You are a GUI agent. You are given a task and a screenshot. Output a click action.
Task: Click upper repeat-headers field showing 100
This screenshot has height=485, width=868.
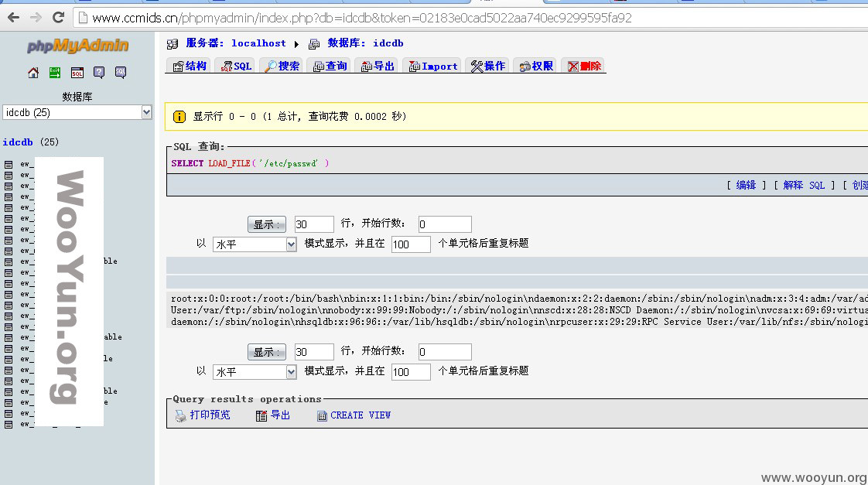point(411,244)
